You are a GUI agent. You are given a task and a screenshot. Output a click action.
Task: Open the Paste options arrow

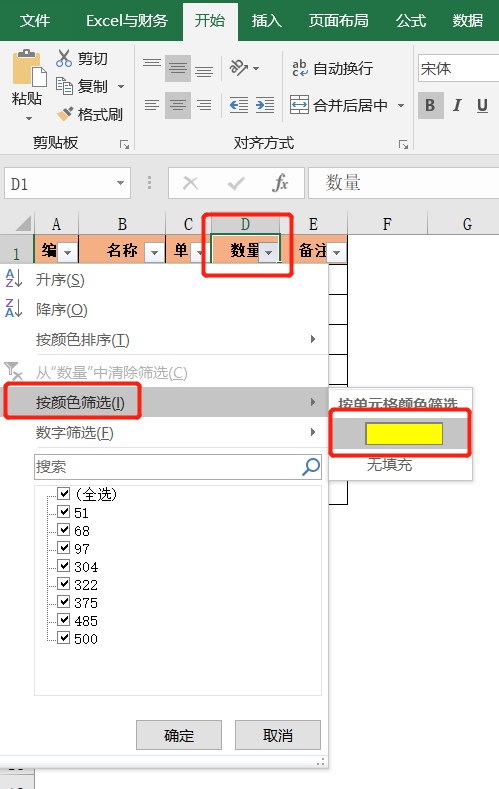(29, 119)
